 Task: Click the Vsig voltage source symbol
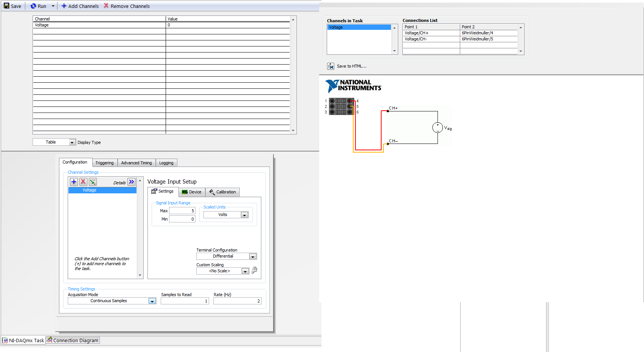click(438, 128)
